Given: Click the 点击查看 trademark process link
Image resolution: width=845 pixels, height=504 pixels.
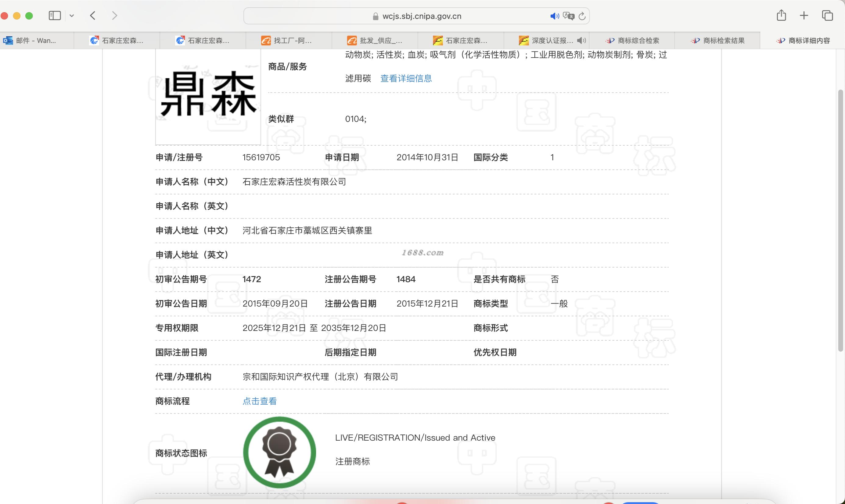Looking at the screenshot, I should 259,401.
